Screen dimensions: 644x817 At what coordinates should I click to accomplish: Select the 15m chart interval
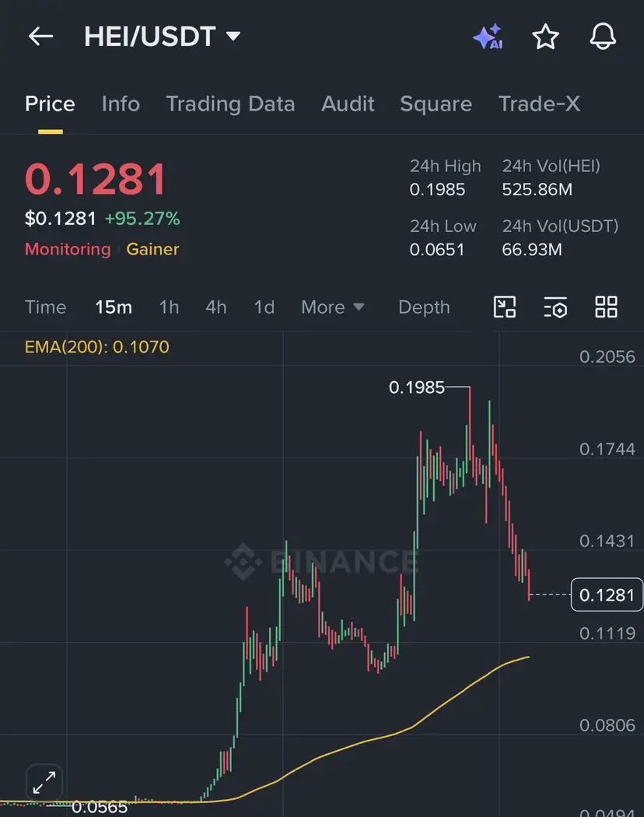[x=114, y=307]
